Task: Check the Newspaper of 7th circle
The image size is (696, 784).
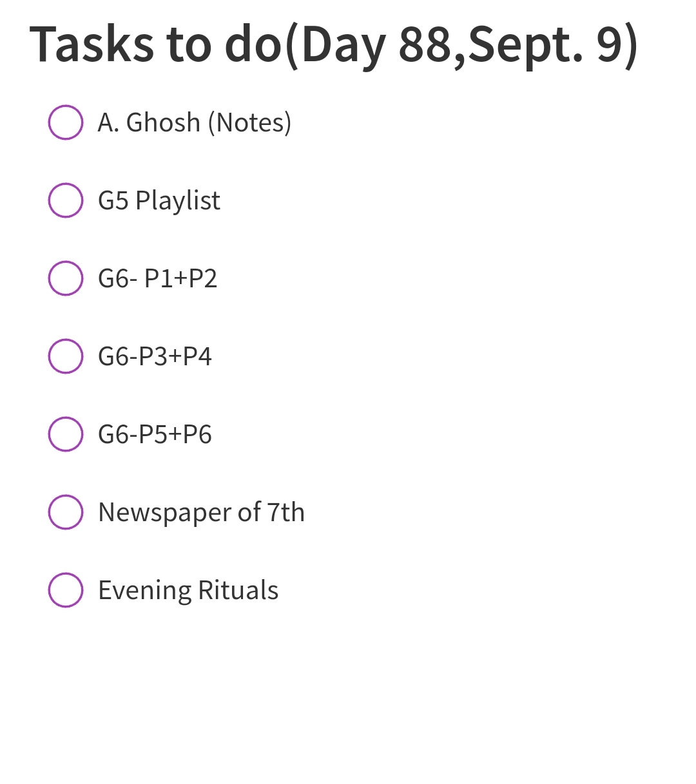Action: pos(66,512)
